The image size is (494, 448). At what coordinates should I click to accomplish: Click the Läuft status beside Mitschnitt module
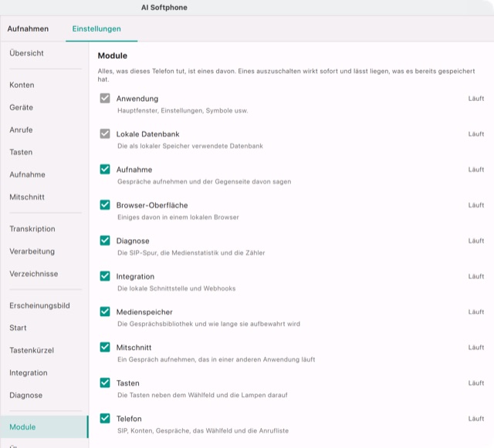pyautogui.click(x=475, y=348)
